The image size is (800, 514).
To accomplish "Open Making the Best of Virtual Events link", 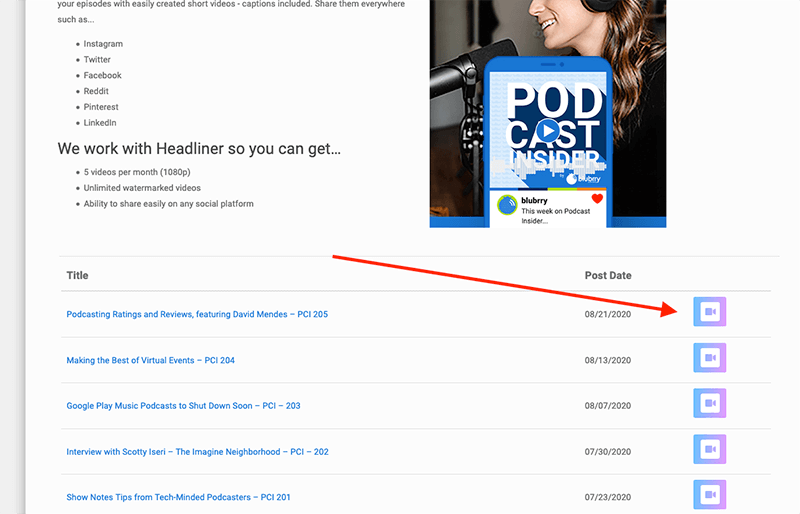I will pyautogui.click(x=151, y=360).
